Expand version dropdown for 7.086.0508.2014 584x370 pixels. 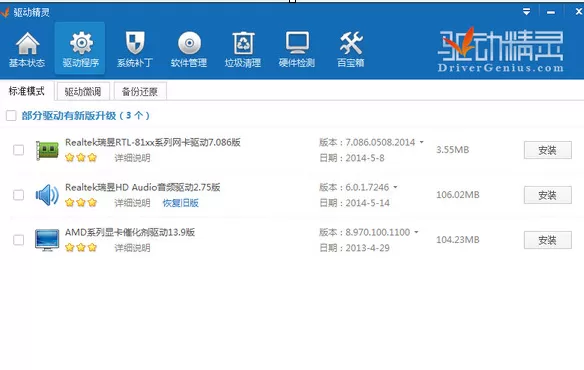point(422,142)
